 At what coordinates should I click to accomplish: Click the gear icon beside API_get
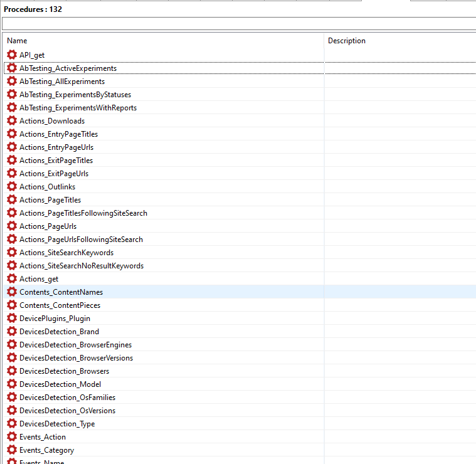click(11, 55)
